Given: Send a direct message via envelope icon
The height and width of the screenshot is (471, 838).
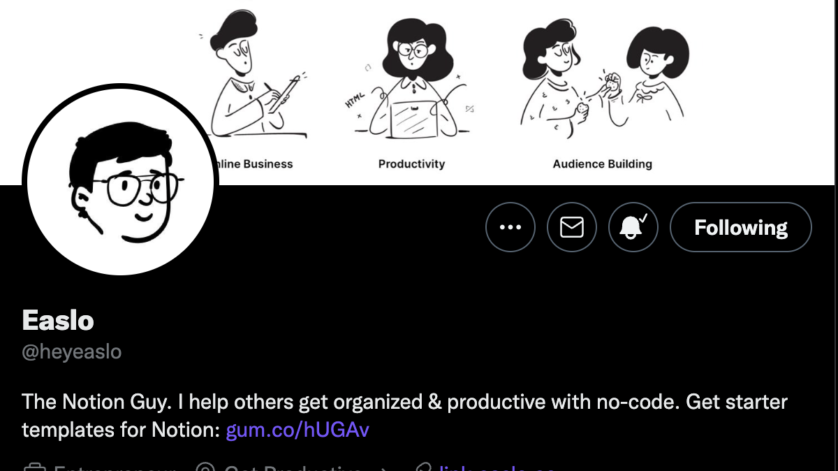Looking at the screenshot, I should click(572, 227).
